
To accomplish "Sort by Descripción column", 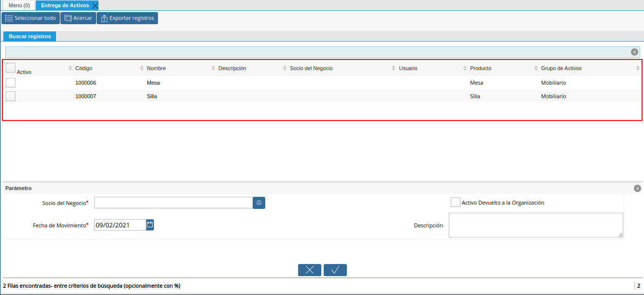I will pyautogui.click(x=232, y=68).
